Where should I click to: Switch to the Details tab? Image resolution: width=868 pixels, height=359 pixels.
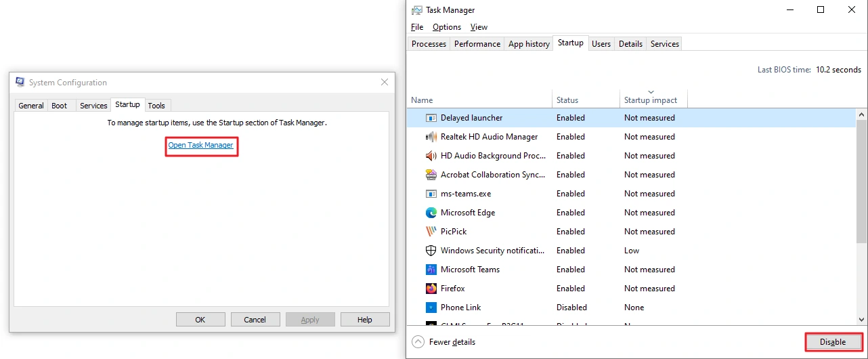[x=630, y=44]
